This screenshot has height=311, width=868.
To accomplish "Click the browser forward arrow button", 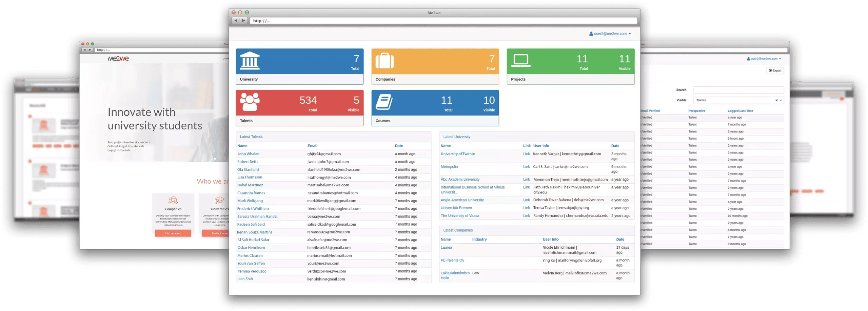I will (x=243, y=21).
